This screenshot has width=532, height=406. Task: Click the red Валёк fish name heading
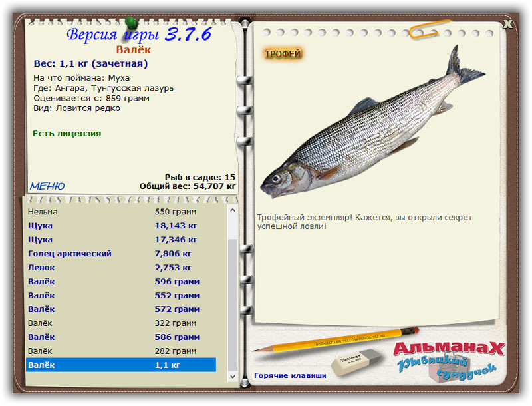coord(134,49)
